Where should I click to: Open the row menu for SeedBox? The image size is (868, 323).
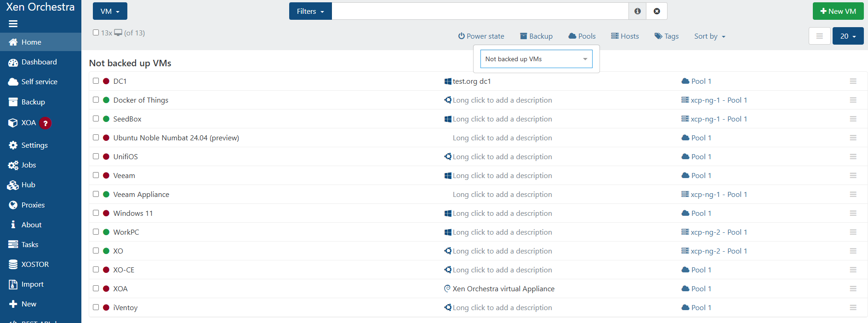[853, 119]
